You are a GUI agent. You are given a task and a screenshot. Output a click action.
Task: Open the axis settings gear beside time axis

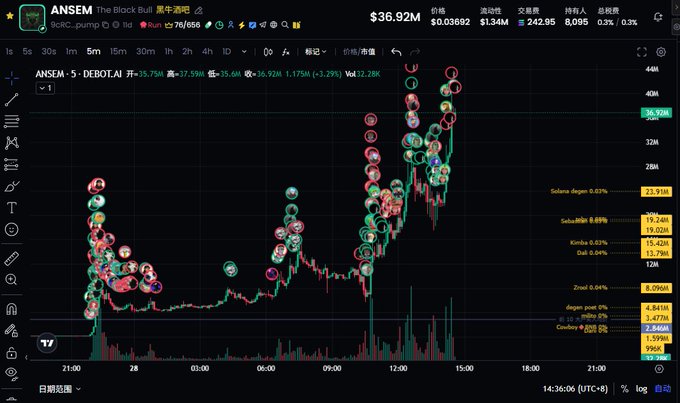[x=659, y=369]
